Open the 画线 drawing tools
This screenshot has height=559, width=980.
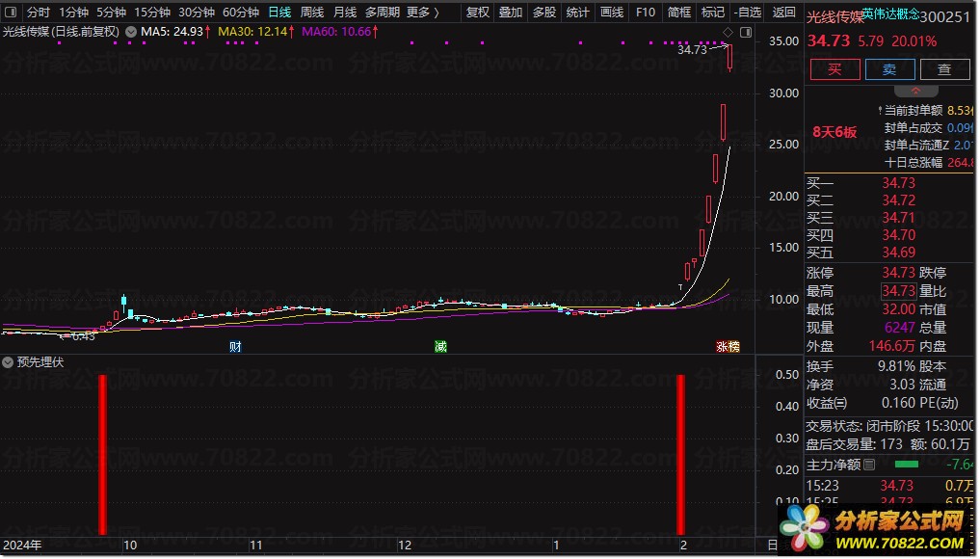[x=612, y=12]
